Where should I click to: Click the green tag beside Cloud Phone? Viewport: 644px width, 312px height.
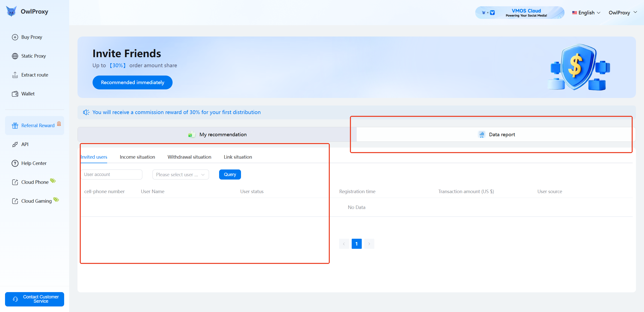pos(53,181)
